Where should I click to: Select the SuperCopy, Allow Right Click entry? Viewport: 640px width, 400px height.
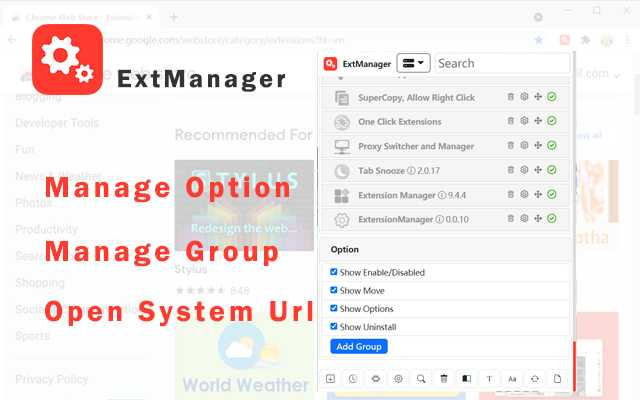coord(445,97)
